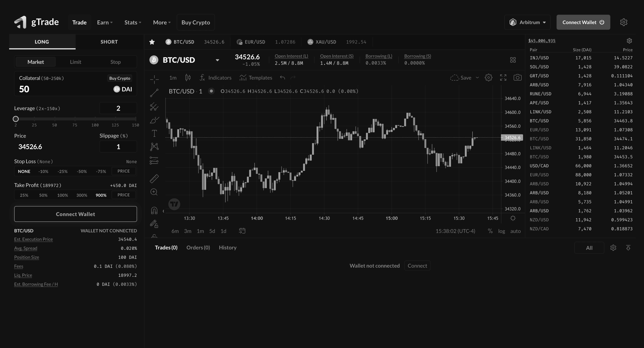Toggle the log scale option
This screenshot has height=348, width=644.
tap(501, 231)
